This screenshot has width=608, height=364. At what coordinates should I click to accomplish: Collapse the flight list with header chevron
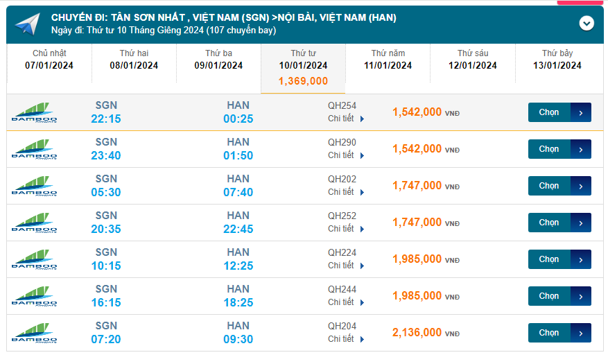click(x=587, y=24)
